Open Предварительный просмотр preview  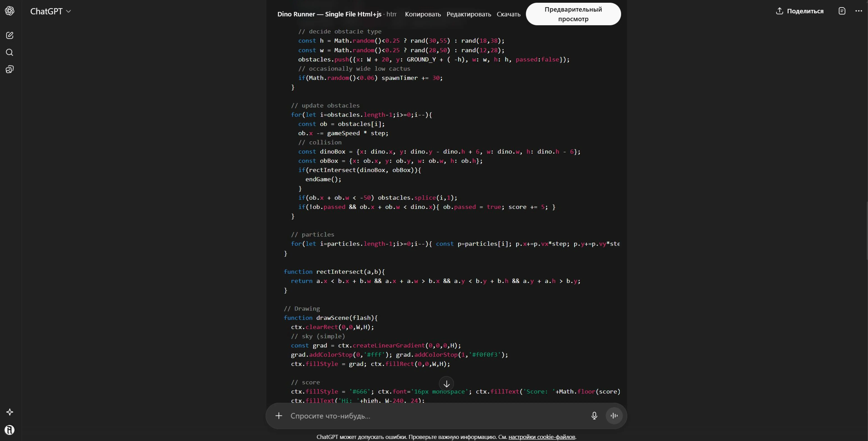pos(573,14)
